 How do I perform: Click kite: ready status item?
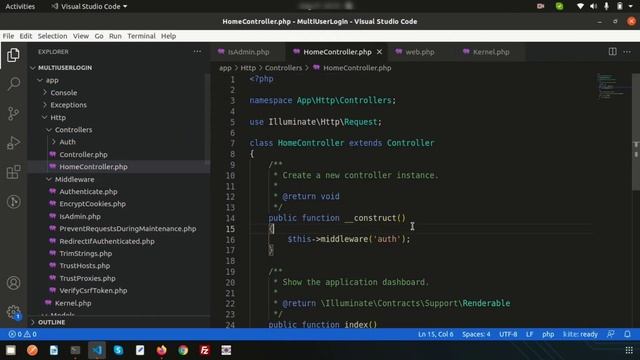point(580,334)
